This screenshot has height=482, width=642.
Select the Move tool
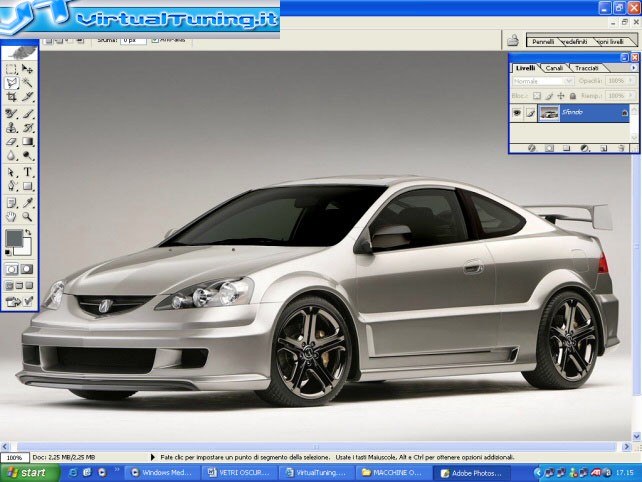(x=27, y=68)
